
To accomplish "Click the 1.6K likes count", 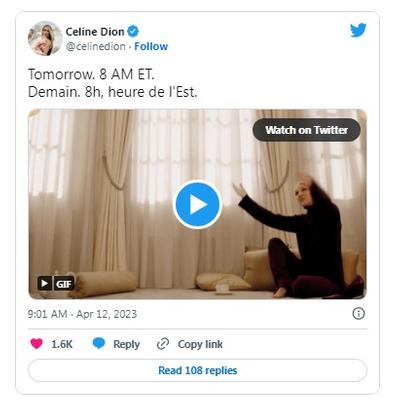I will (x=62, y=344).
